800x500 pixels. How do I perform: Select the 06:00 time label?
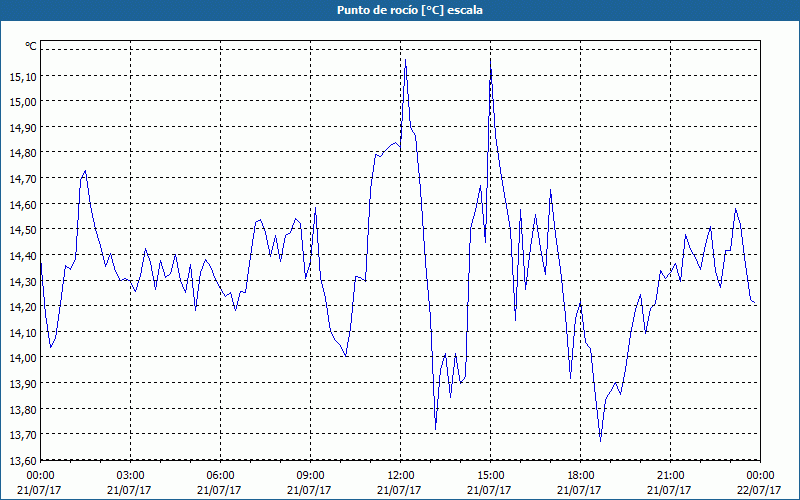click(x=220, y=476)
